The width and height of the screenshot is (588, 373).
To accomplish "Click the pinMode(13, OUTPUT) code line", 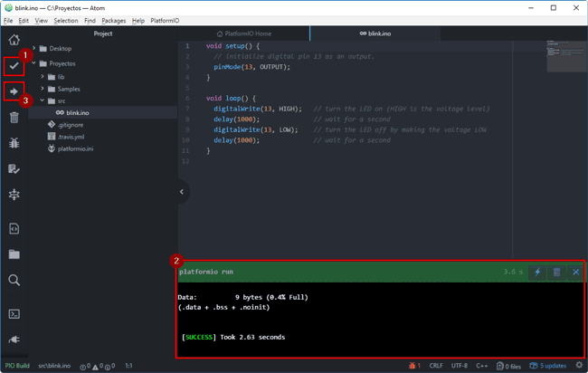I will 252,67.
